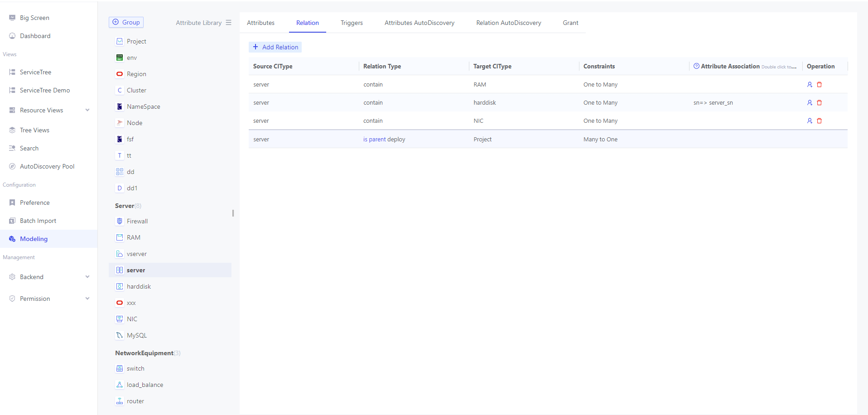Click the Firewall CI type icon
This screenshot has width=868, height=415.
coord(120,221)
